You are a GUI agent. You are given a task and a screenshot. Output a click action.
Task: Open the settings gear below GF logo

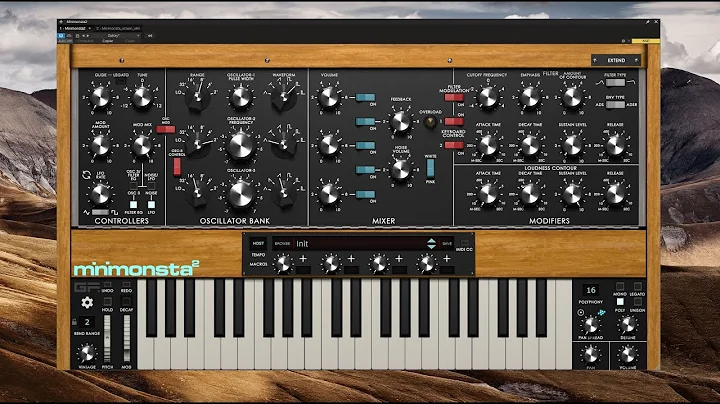click(87, 302)
